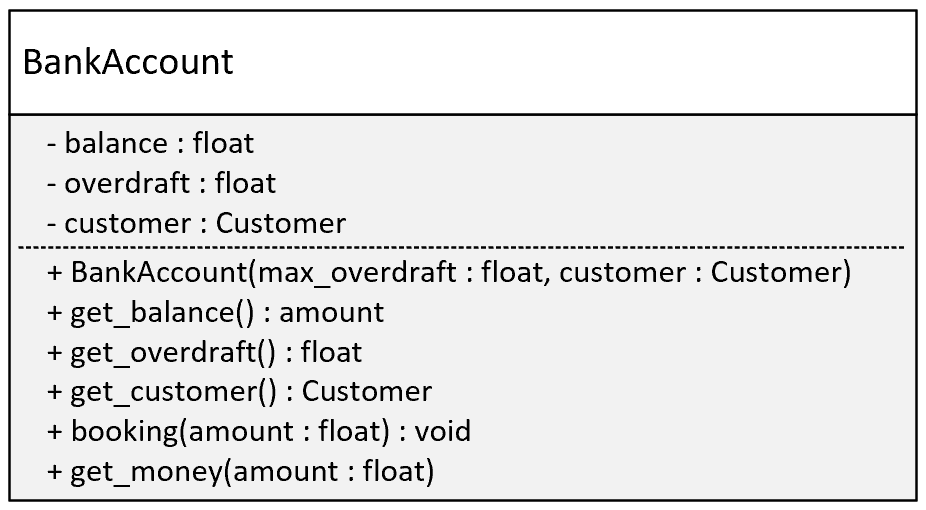The height and width of the screenshot is (510, 926).
Task: Select the get_overdraft() : float method
Action: 204,353
